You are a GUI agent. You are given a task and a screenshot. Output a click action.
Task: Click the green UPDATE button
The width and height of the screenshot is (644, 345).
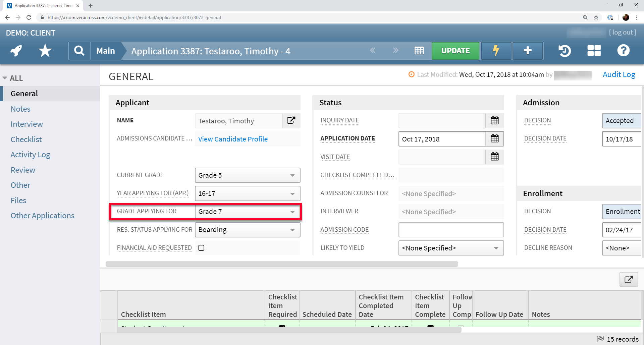click(455, 51)
